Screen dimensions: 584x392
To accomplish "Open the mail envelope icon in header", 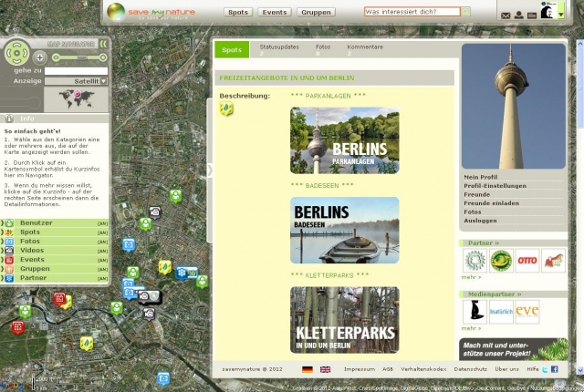I will 506,15.
